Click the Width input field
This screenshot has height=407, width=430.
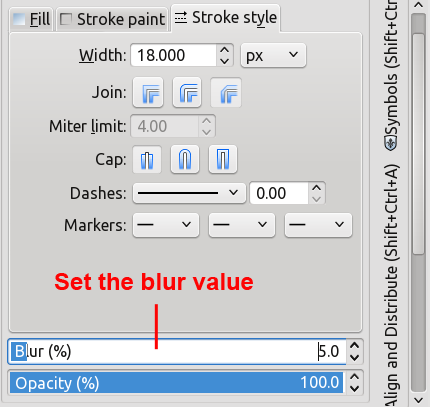pos(173,55)
